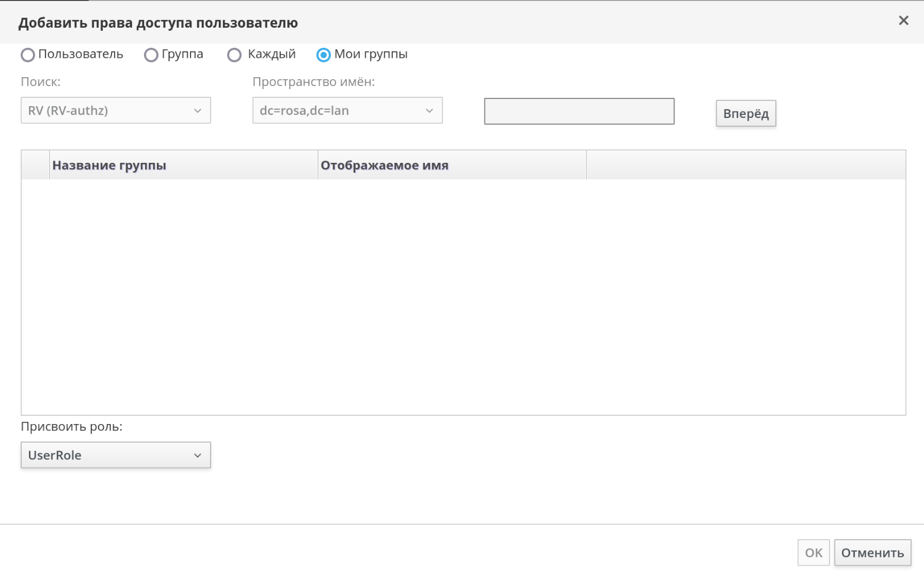Image resolution: width=924 pixels, height=581 pixels.
Task: Select the Пользователь radio button
Action: tap(28, 55)
